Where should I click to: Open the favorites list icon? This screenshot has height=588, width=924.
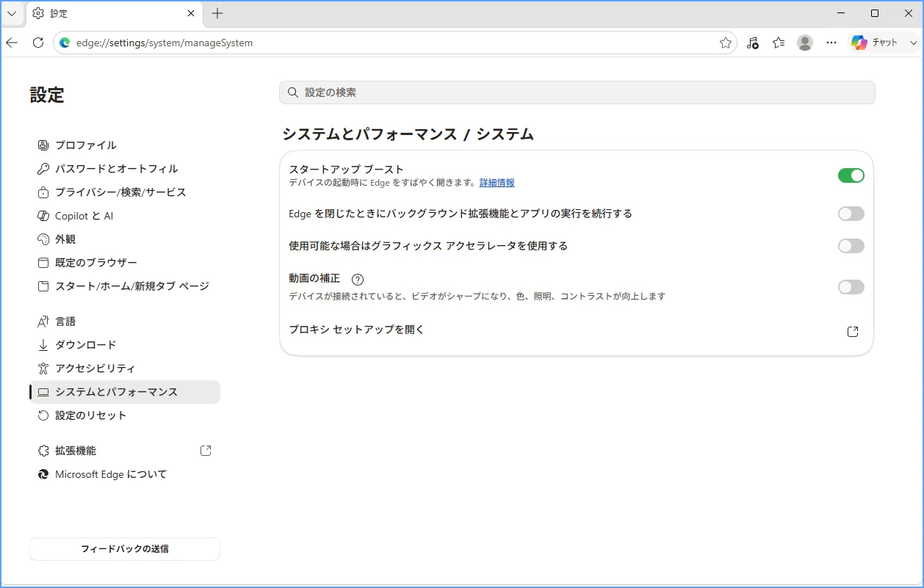(x=779, y=43)
